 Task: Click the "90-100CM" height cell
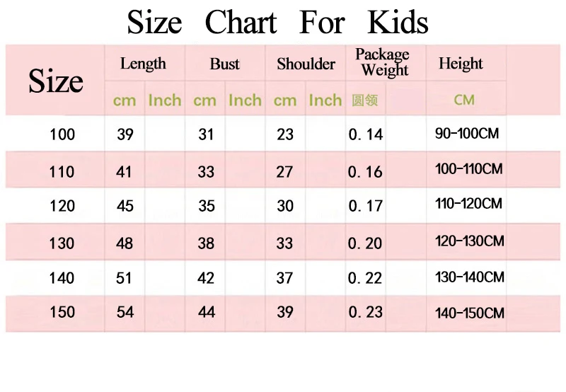click(x=467, y=133)
